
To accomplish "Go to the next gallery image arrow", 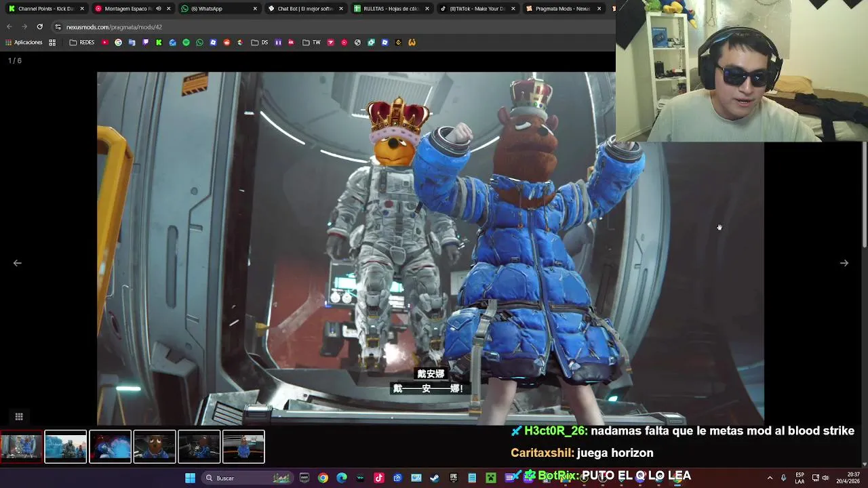I will pyautogui.click(x=844, y=263).
